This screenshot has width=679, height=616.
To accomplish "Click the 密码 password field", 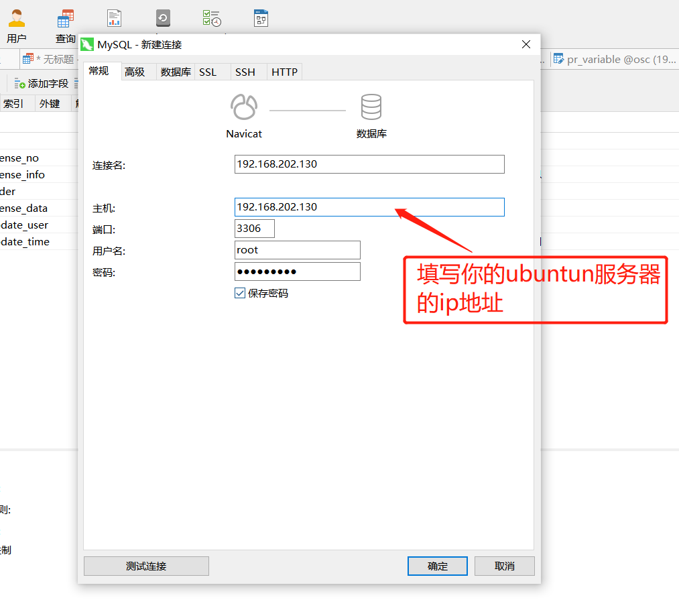I will pos(298,271).
